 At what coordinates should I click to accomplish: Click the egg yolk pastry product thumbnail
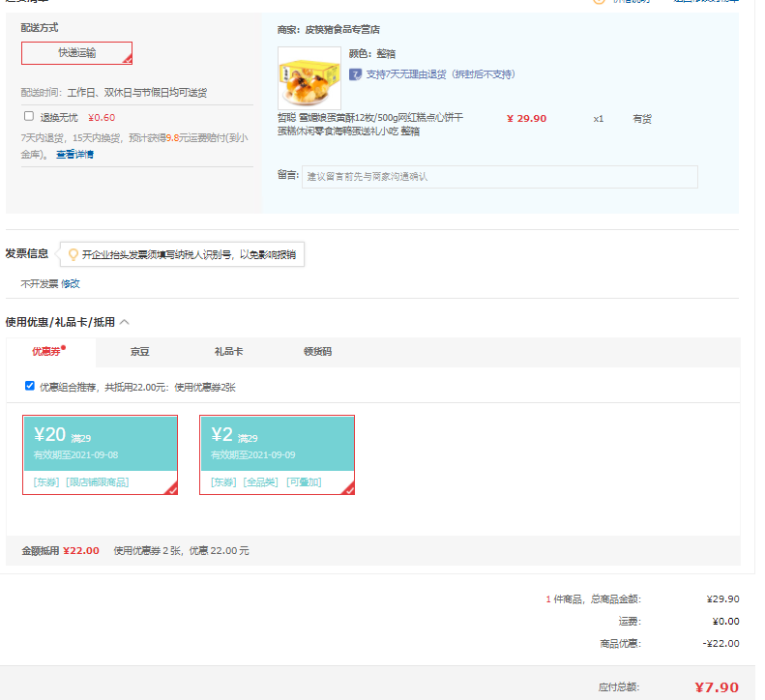click(x=309, y=78)
